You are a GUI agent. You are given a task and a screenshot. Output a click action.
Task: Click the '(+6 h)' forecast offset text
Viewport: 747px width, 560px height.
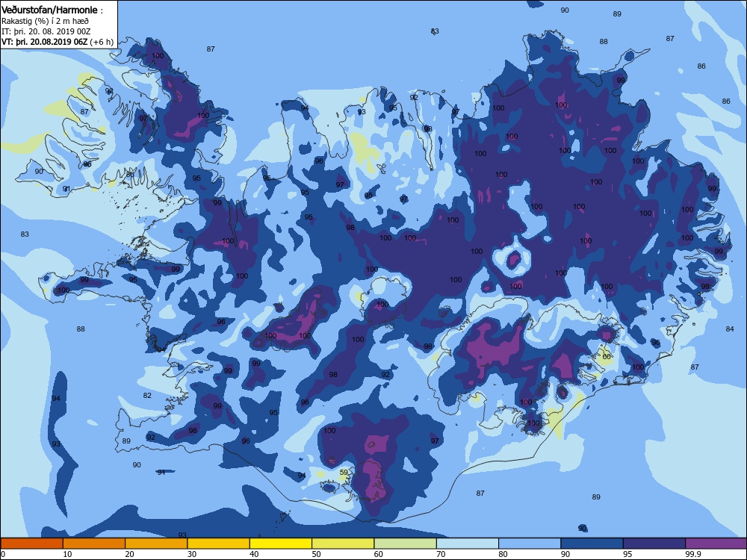point(102,42)
